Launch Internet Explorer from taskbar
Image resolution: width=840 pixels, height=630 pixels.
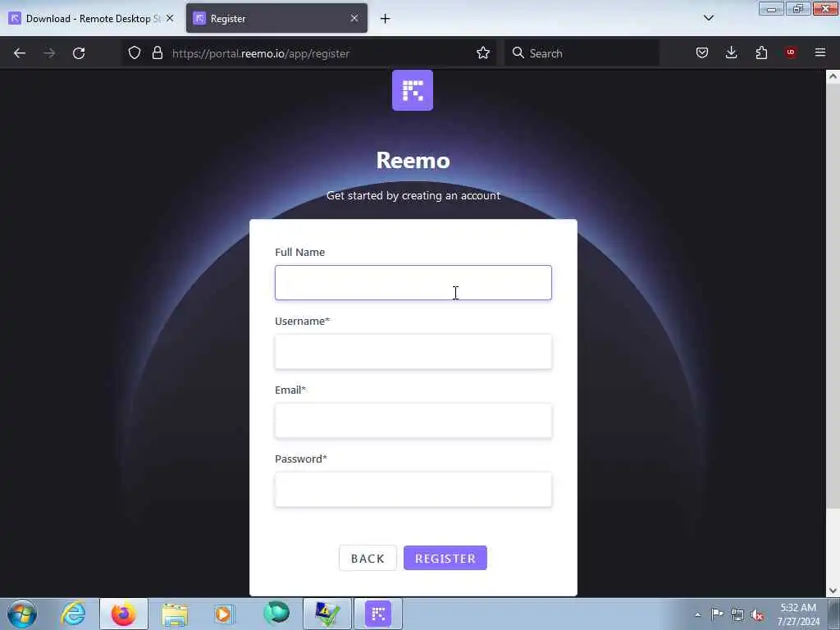coord(73,614)
